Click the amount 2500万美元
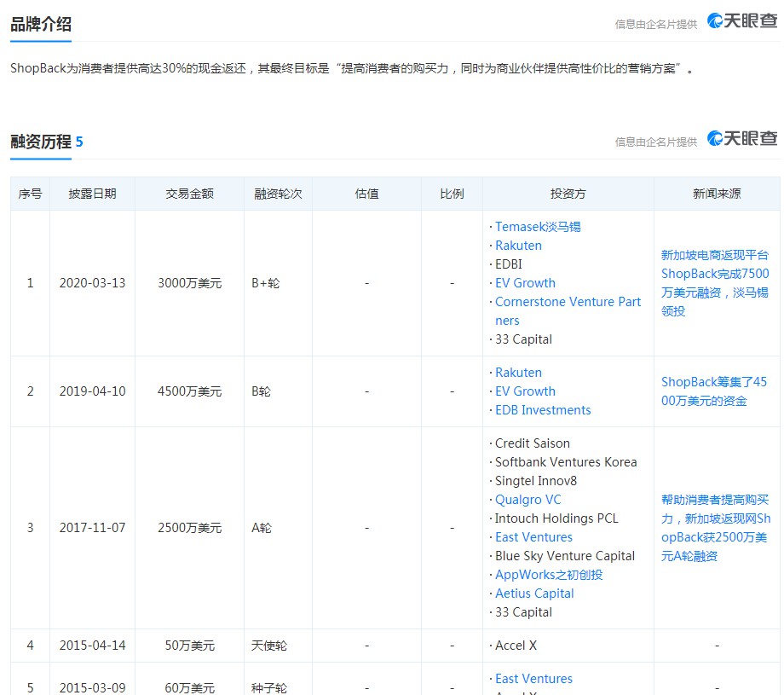The width and height of the screenshot is (784, 695). coord(189,528)
